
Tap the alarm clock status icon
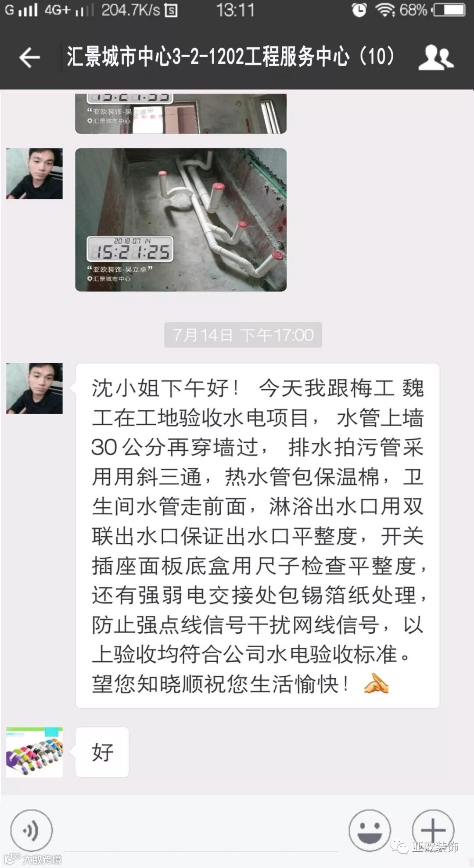tap(359, 10)
